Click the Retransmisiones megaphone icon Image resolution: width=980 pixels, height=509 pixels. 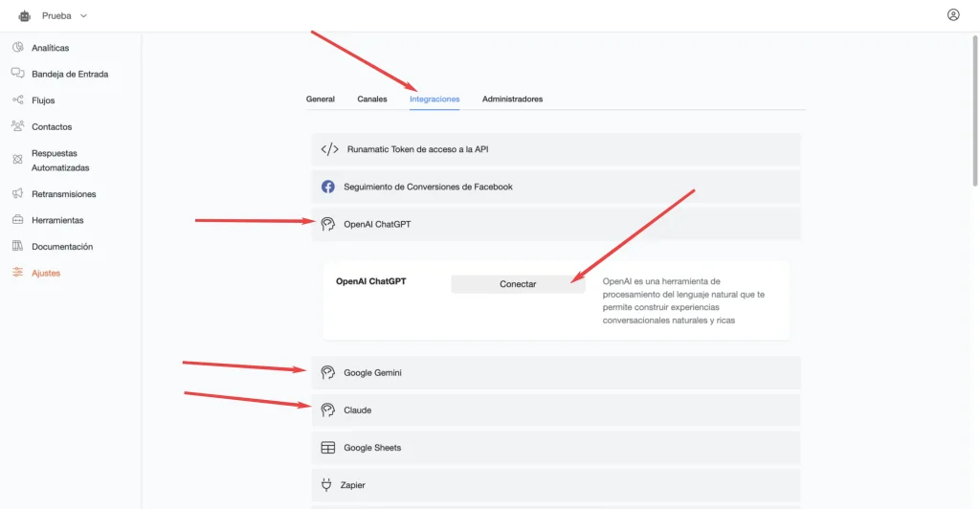click(x=17, y=193)
